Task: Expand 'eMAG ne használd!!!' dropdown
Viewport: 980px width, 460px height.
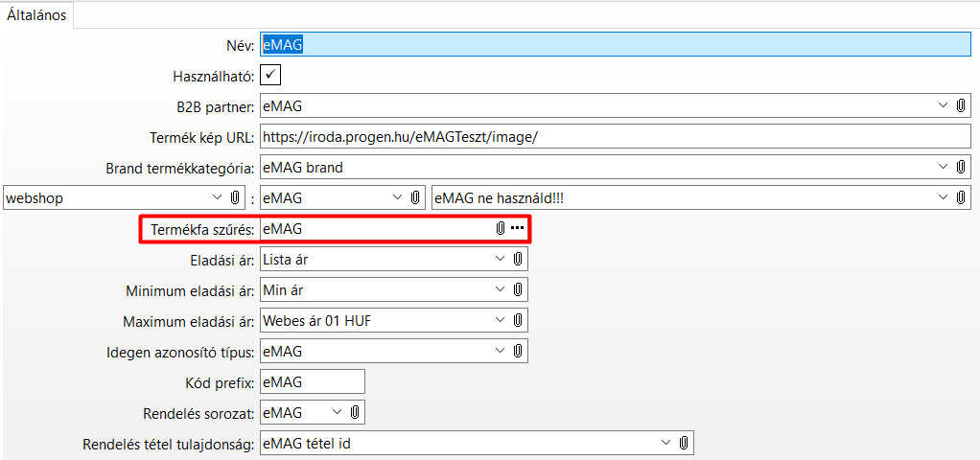Action: point(944,197)
